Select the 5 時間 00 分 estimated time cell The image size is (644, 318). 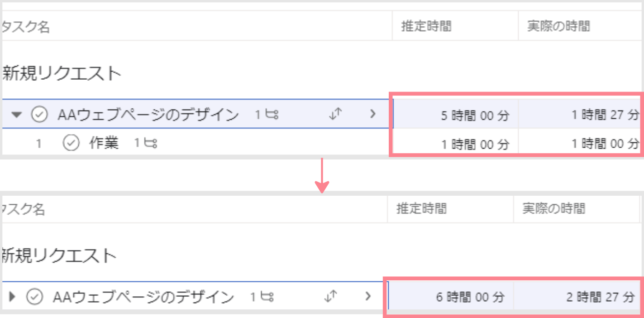tap(456, 115)
